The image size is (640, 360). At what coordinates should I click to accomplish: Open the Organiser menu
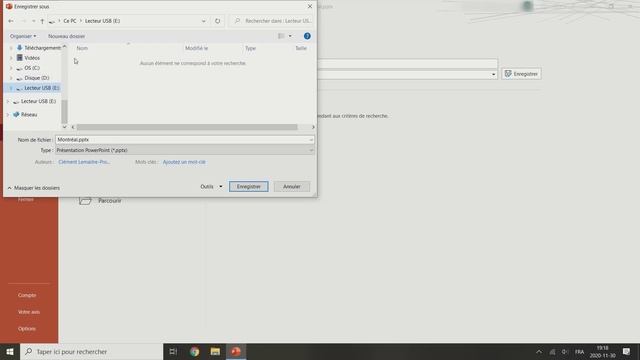tap(23, 36)
